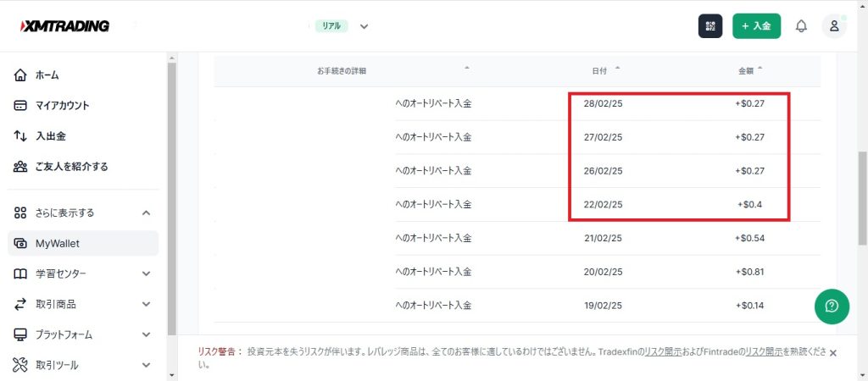
Task: Open account dropdown next to リアル
Action: [364, 26]
